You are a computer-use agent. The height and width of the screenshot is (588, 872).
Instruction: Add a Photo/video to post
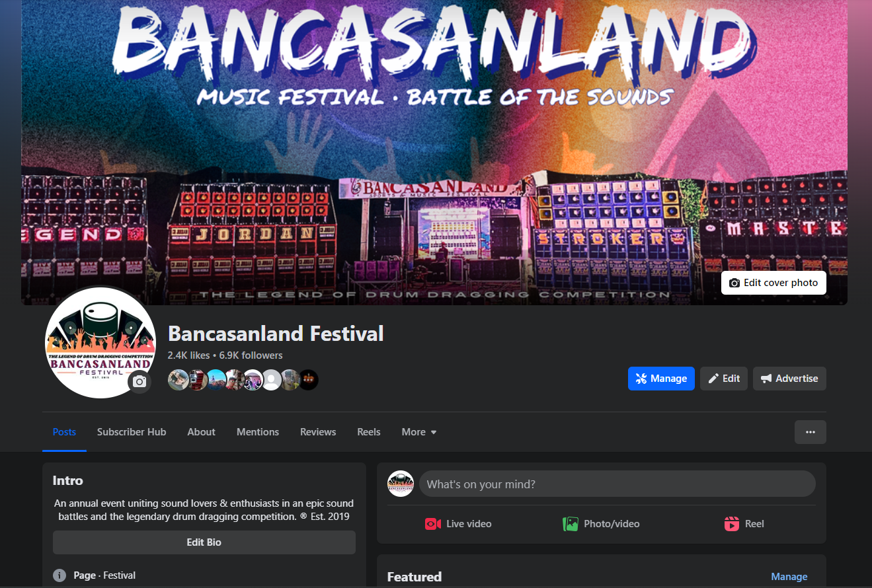coord(601,524)
